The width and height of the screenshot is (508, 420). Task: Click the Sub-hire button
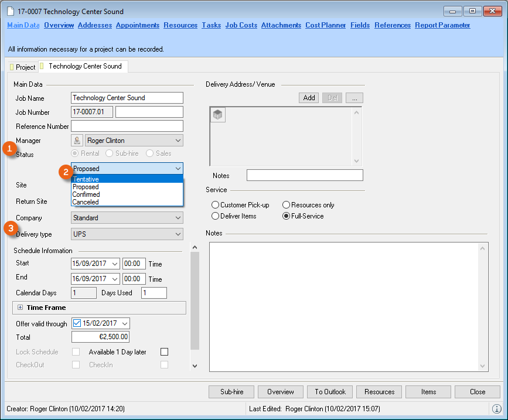click(x=232, y=392)
